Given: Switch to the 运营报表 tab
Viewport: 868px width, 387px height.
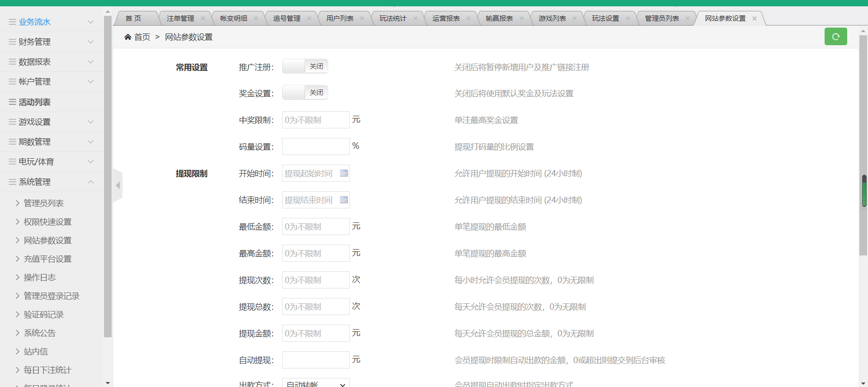Looking at the screenshot, I should [446, 19].
